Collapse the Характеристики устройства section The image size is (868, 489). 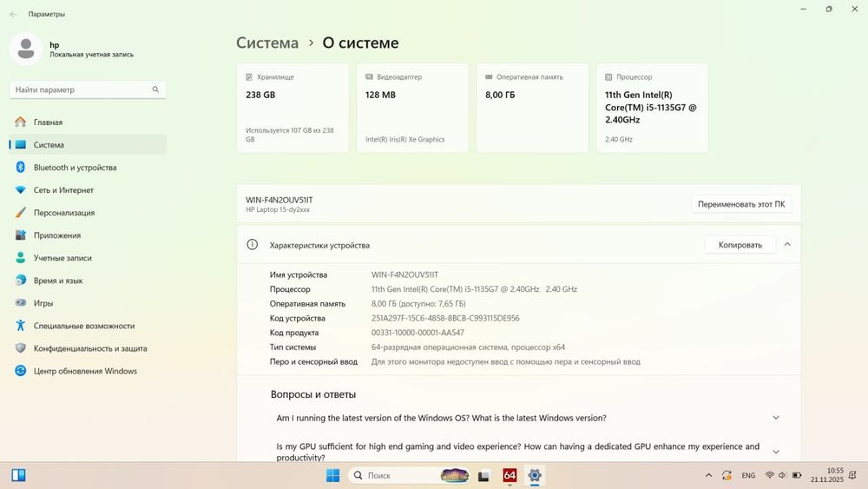pyautogui.click(x=787, y=245)
